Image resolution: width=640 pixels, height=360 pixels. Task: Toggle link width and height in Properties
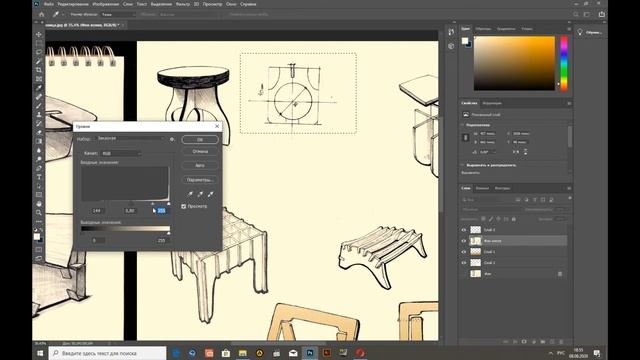tap(466, 138)
